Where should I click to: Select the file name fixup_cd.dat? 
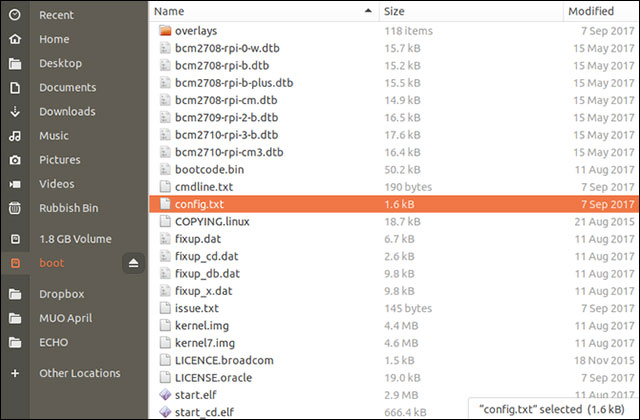pos(207,256)
